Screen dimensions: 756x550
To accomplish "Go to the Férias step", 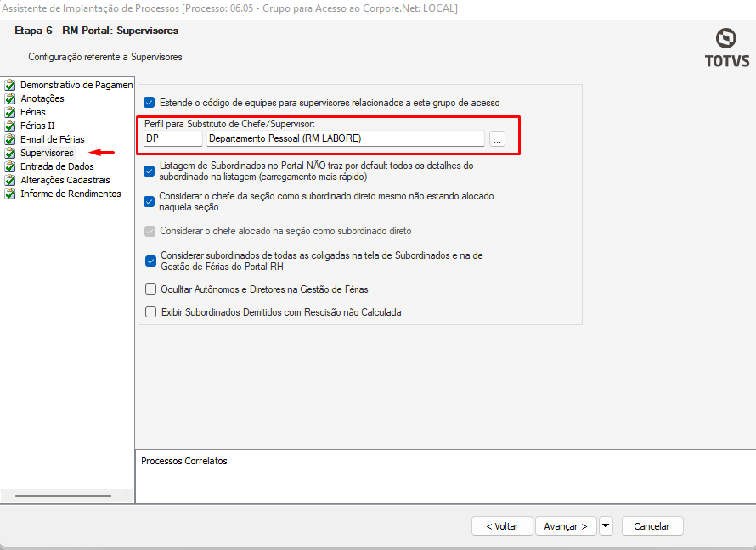I will tap(32, 112).
